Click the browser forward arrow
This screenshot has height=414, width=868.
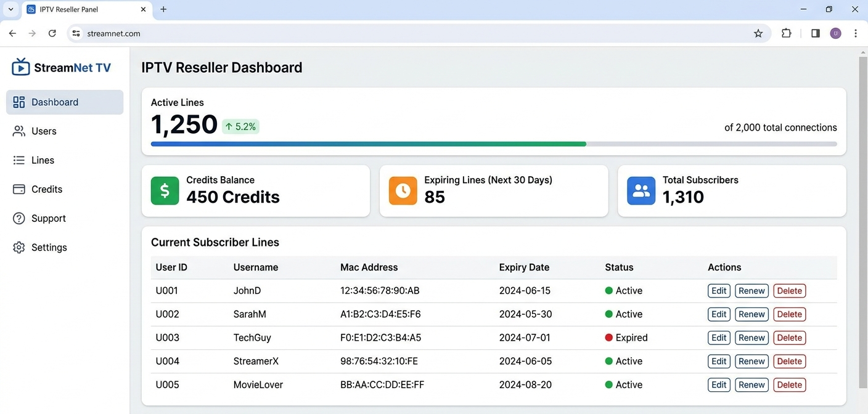(x=32, y=33)
